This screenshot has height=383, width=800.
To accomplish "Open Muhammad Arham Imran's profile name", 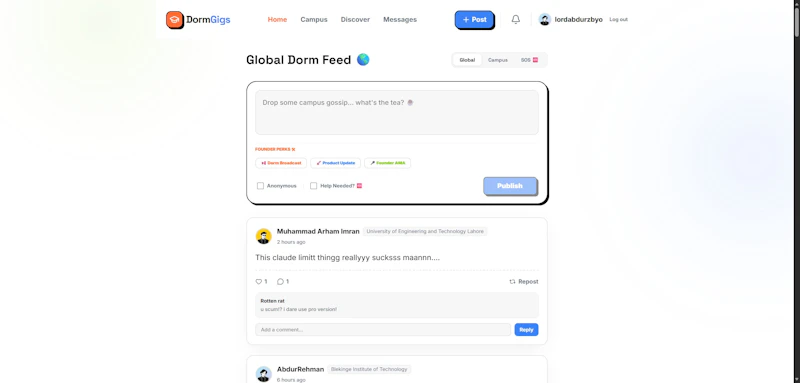I will click(x=318, y=232).
